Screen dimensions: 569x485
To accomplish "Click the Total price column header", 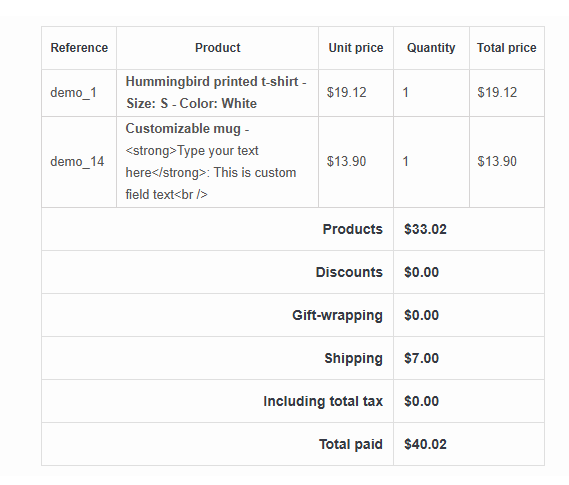I will [506, 48].
